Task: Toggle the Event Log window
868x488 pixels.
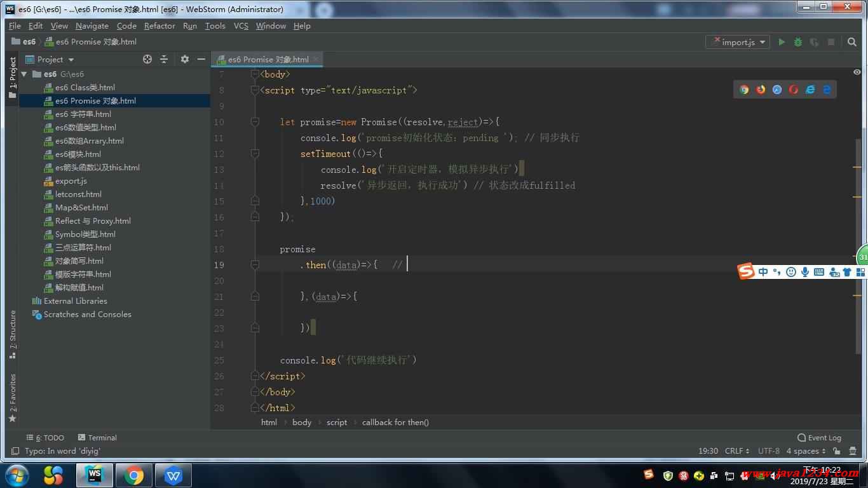Action: pyautogui.click(x=819, y=438)
